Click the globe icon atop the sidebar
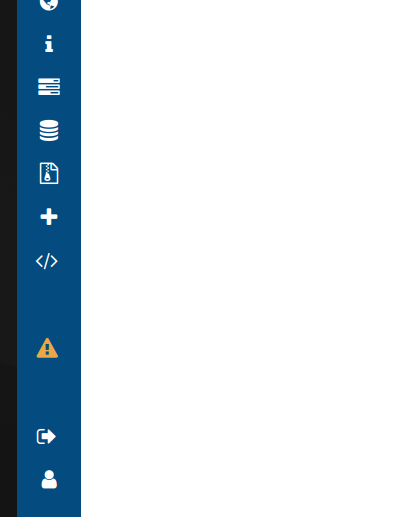 (x=49, y=4)
